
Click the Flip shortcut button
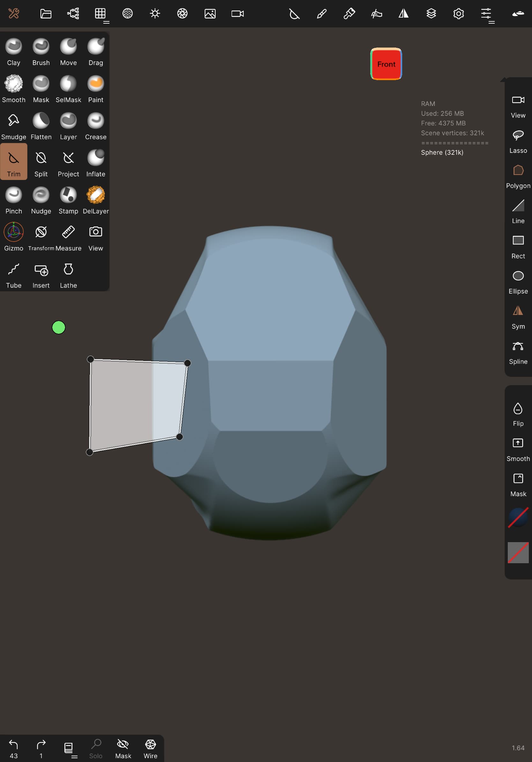click(x=518, y=414)
